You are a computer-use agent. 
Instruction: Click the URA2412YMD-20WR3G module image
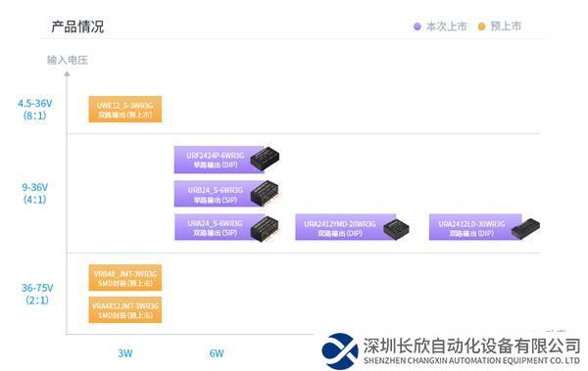pyautogui.click(x=396, y=228)
